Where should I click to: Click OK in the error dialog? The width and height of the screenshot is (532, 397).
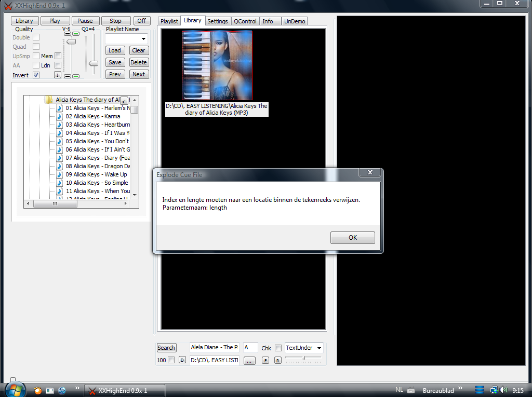[353, 237]
